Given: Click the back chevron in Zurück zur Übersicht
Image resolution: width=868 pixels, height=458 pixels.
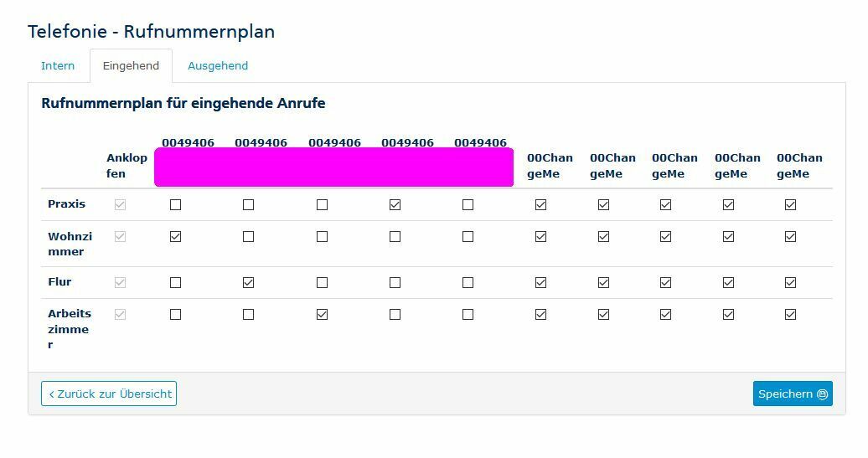Looking at the screenshot, I should 51,394.
